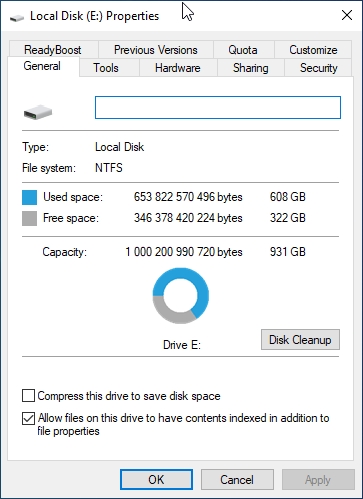Click the gray Free space color square

tap(29, 218)
